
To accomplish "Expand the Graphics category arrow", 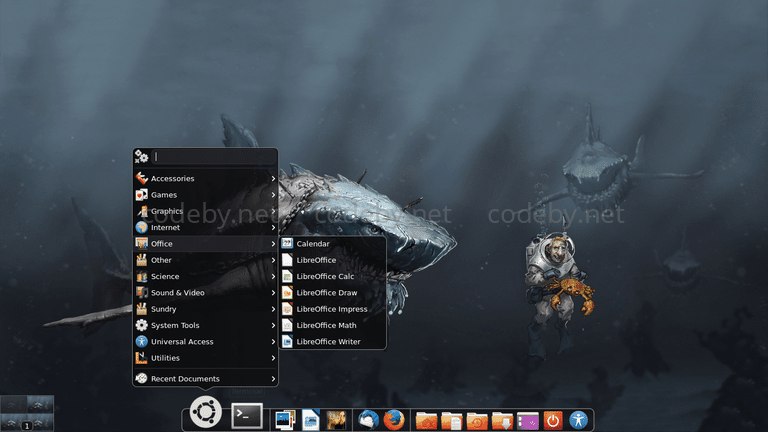I will click(x=273, y=211).
